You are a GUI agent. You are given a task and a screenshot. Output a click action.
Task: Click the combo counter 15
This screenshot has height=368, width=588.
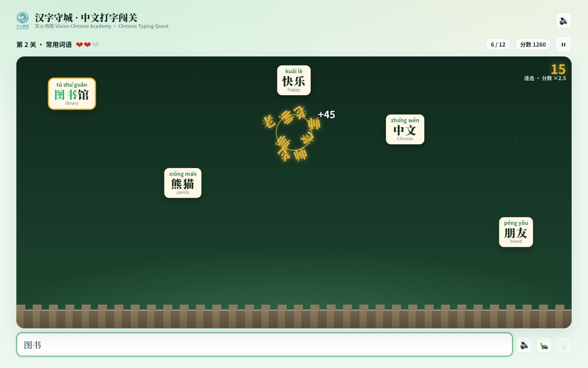pyautogui.click(x=558, y=69)
